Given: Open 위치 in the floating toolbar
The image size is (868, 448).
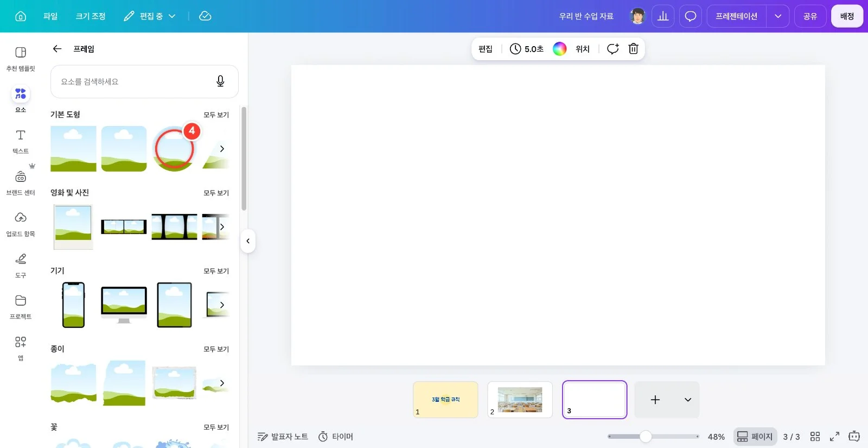Looking at the screenshot, I should click(583, 49).
